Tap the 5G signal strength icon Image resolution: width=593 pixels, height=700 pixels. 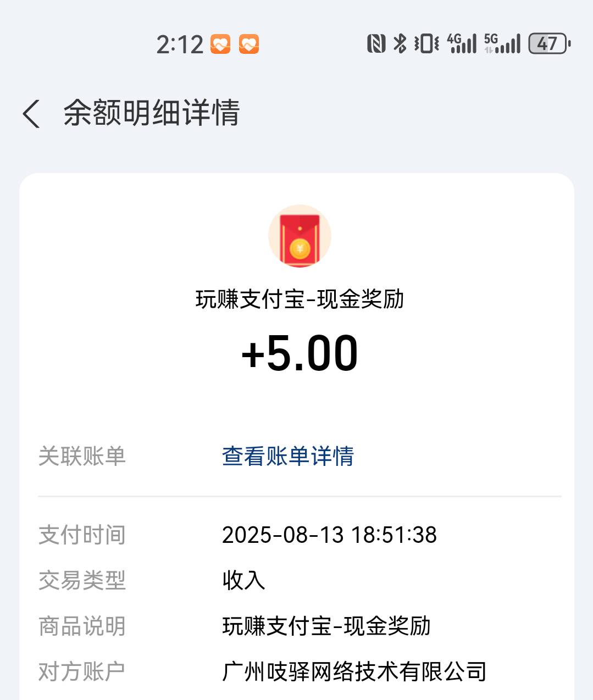coord(502,43)
